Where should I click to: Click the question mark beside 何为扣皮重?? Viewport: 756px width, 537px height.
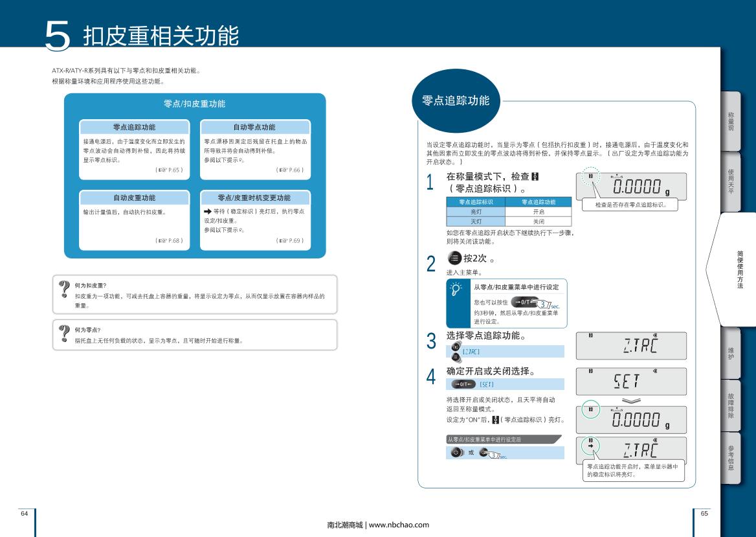(x=64, y=289)
